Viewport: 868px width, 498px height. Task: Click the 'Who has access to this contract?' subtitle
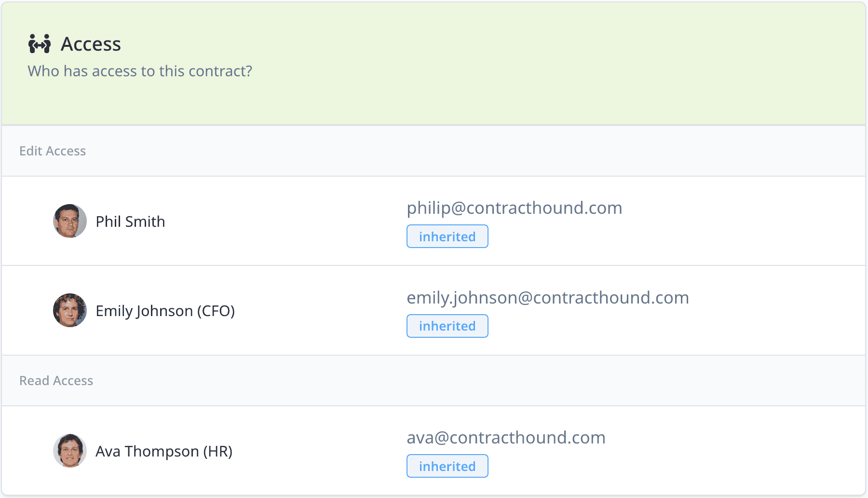[x=140, y=71]
